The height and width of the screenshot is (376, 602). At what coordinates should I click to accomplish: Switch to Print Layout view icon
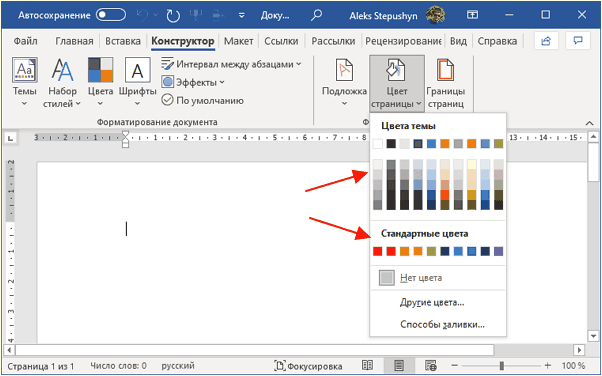399,365
